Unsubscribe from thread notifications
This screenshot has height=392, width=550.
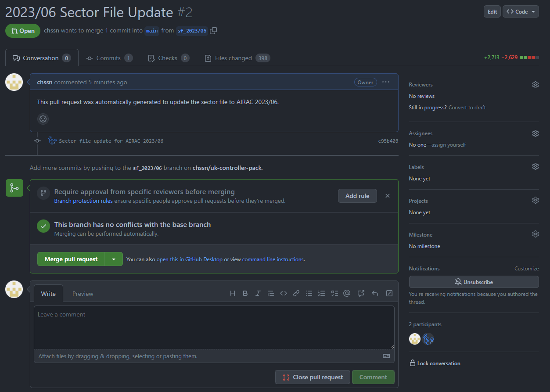pos(474,282)
